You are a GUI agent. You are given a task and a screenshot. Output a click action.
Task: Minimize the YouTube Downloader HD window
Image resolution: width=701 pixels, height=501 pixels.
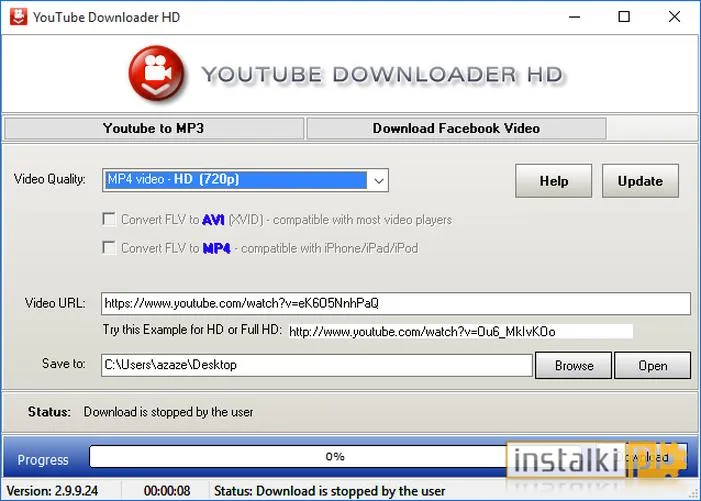click(574, 17)
